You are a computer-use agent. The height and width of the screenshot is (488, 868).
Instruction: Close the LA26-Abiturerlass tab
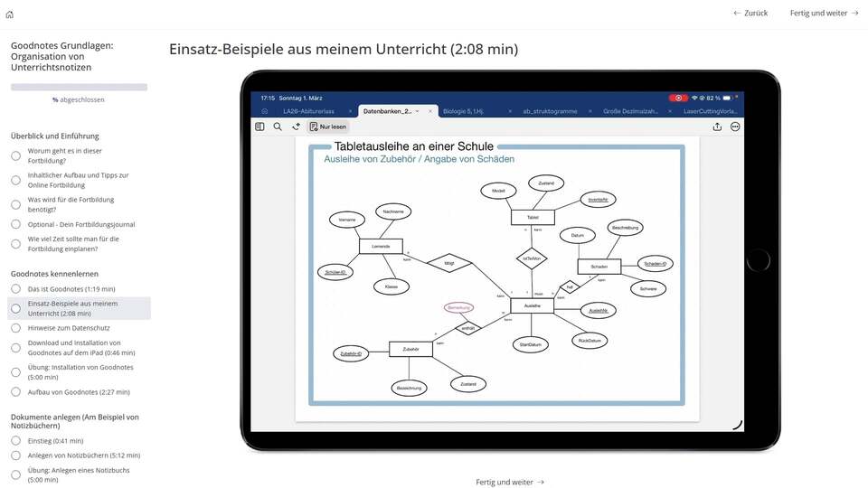(x=350, y=111)
